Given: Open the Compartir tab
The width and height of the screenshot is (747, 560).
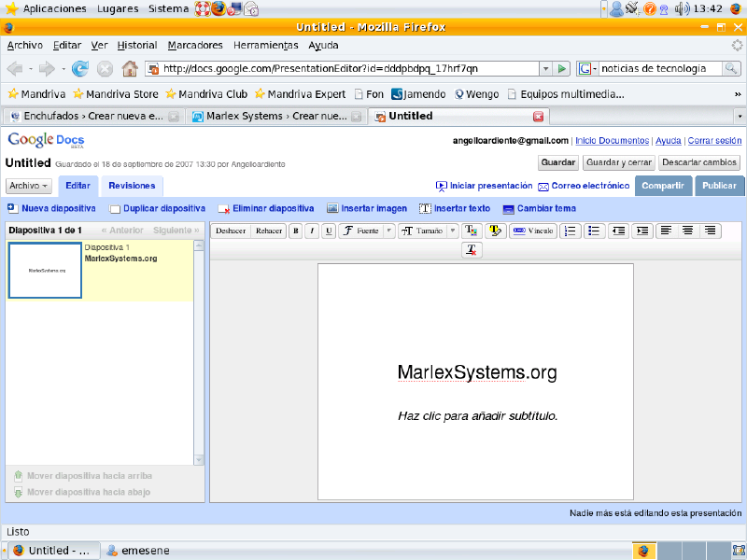Looking at the screenshot, I should [x=663, y=186].
